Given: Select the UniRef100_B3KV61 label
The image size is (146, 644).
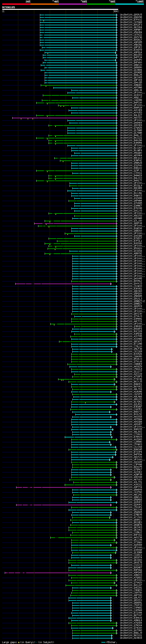Looking at the screenshot, I should pyautogui.click(x=131, y=289).
